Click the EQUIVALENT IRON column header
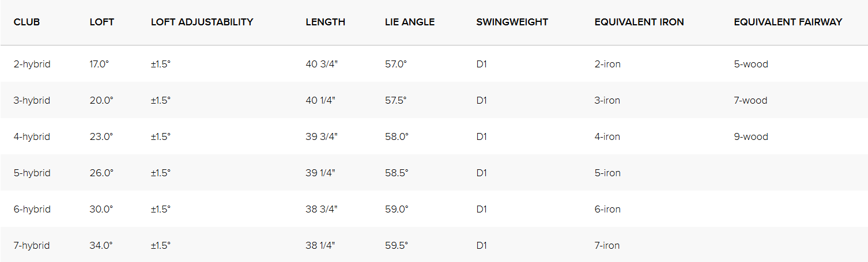The image size is (868, 262). click(639, 22)
